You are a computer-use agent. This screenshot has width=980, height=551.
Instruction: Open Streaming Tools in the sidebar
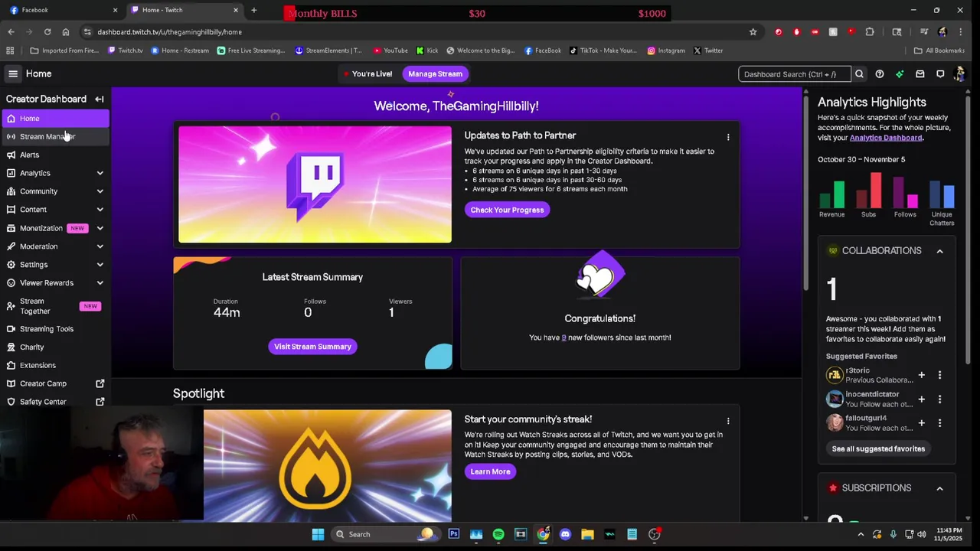pyautogui.click(x=55, y=329)
